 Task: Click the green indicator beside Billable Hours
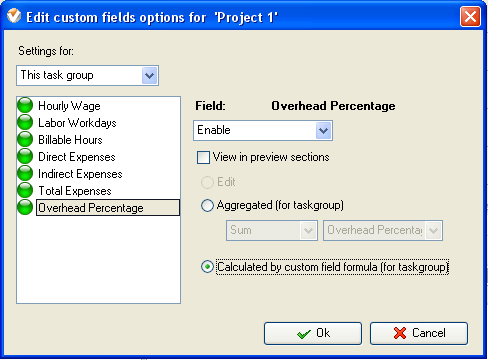pos(25,139)
